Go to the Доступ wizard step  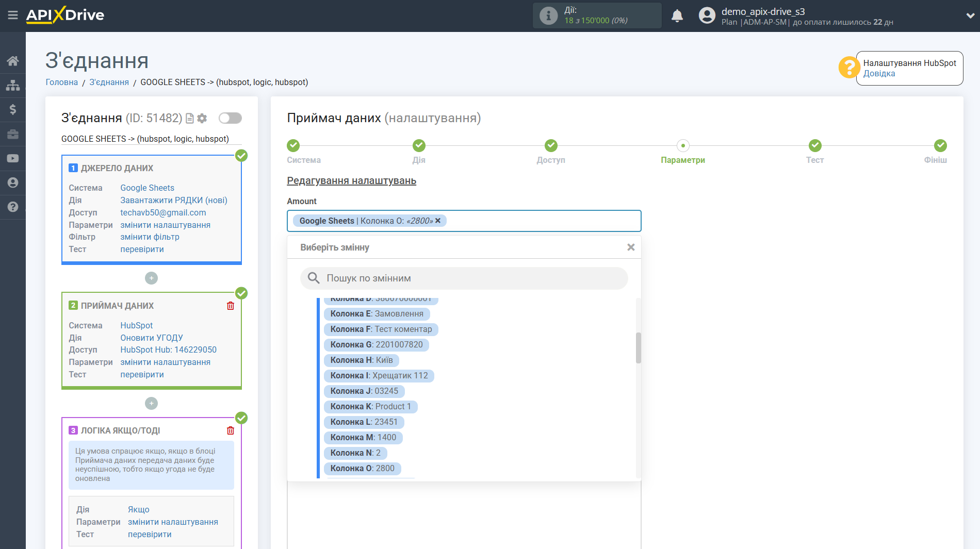551,145
